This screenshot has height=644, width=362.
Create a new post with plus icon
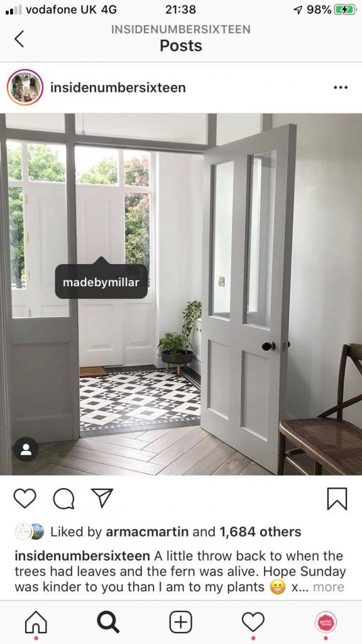coord(181,622)
